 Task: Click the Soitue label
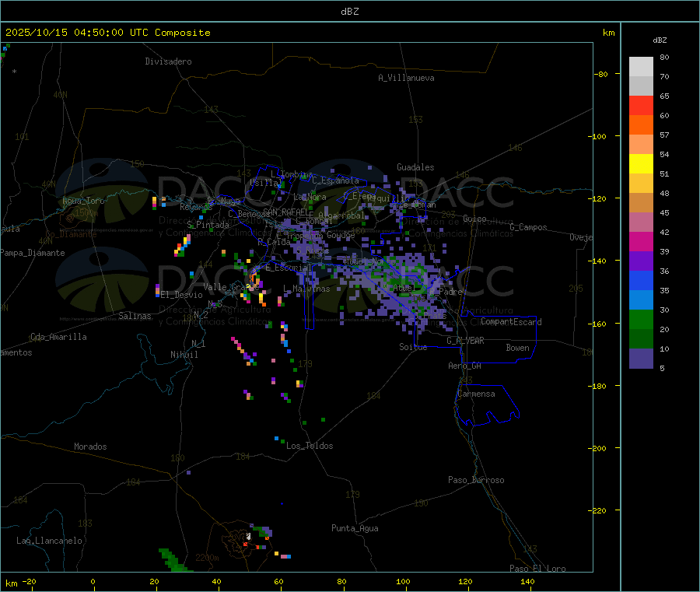pyautogui.click(x=413, y=347)
